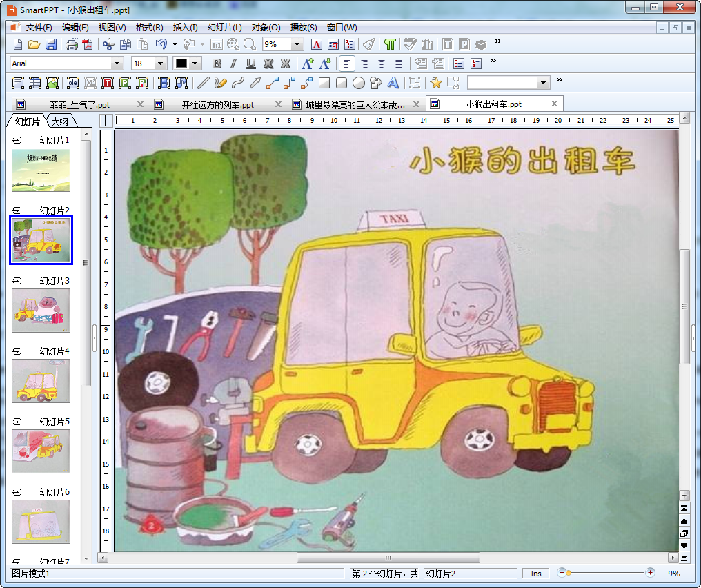Click the black font color swatch

181,63
